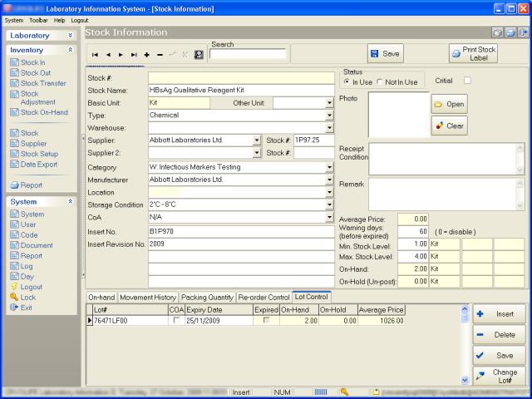Click Lock in System panel
The width and height of the screenshot is (532, 399).
pyautogui.click(x=28, y=297)
